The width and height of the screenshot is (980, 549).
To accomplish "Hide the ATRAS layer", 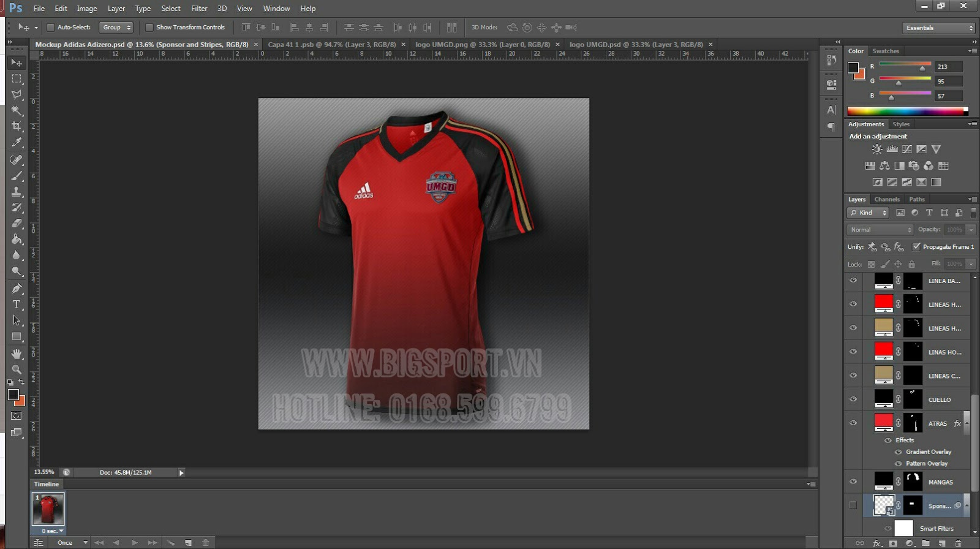I will click(853, 423).
